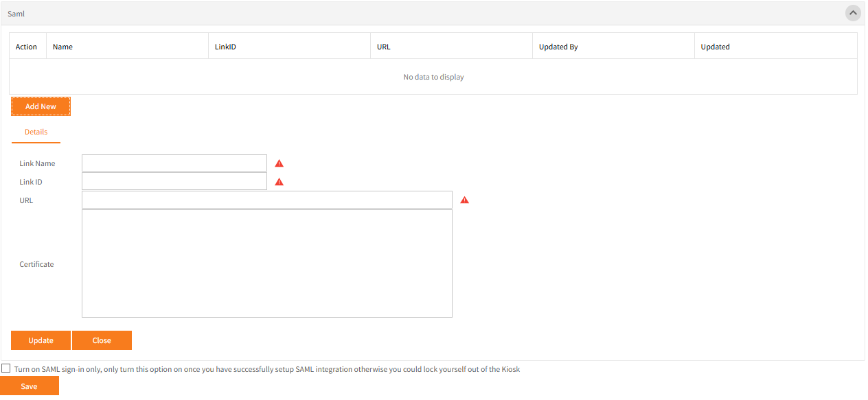Save the SAML settings
The width and height of the screenshot is (868, 400).
(x=29, y=386)
